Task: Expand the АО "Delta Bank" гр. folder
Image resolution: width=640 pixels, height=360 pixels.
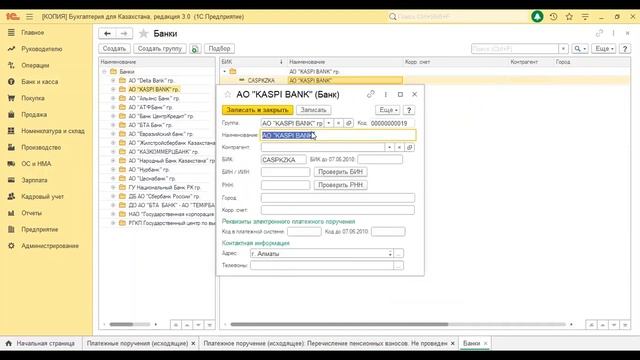Action: (x=113, y=80)
